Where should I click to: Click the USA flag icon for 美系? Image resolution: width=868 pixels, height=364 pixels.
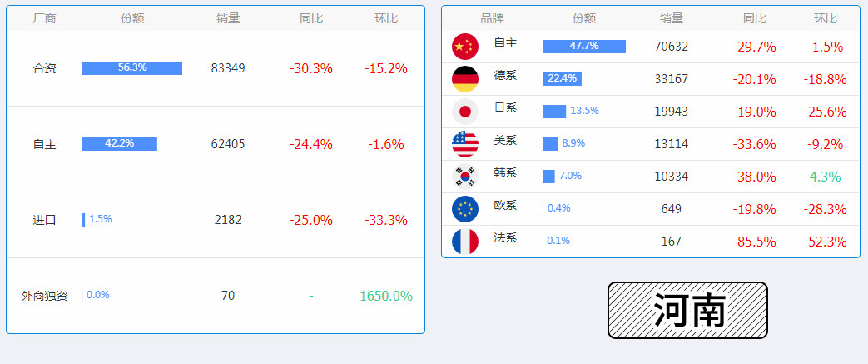[x=465, y=144]
